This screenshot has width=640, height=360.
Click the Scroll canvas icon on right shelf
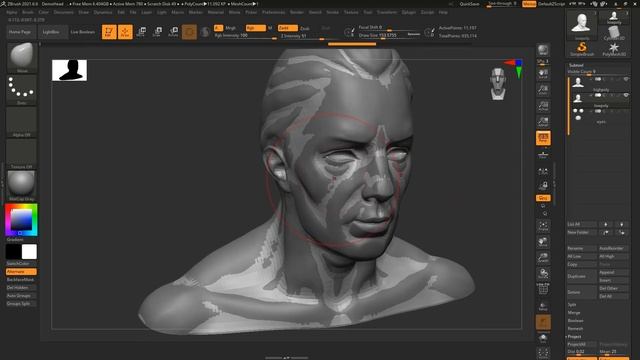(x=543, y=74)
